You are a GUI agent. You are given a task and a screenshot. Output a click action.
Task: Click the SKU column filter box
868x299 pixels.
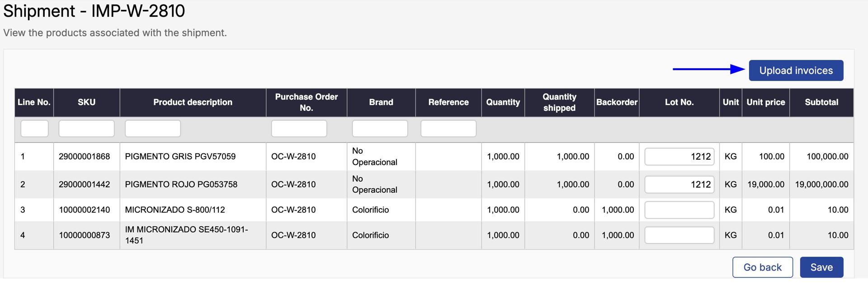pyautogui.click(x=86, y=128)
